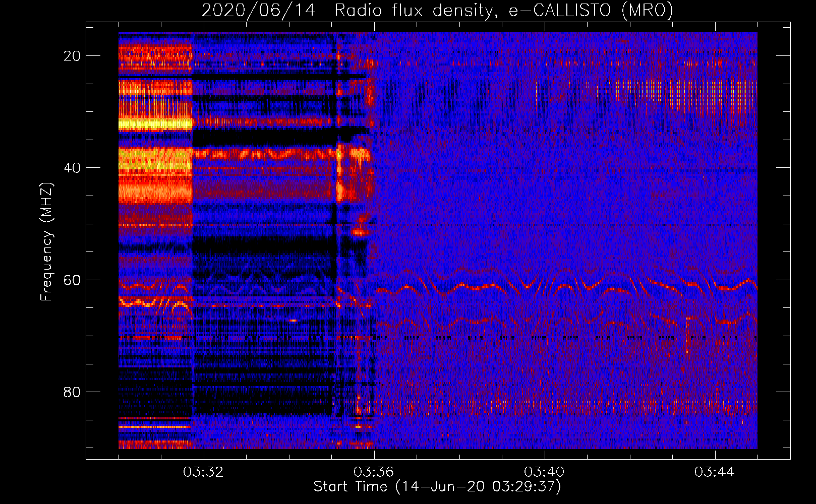Click the 03:40 time tick label

[545, 472]
